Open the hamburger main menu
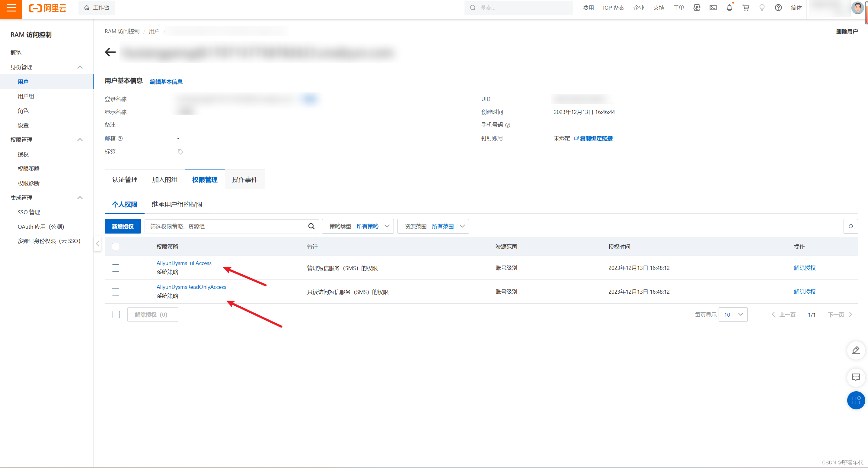Screen dimensions: 868x468 pyautogui.click(x=11, y=8)
